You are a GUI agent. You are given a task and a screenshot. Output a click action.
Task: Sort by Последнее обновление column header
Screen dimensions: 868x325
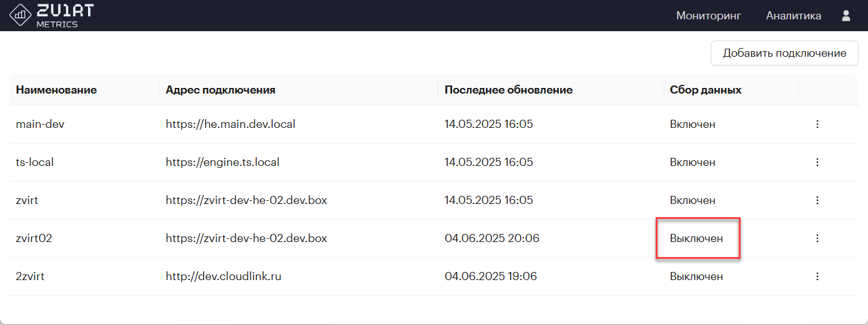[508, 90]
